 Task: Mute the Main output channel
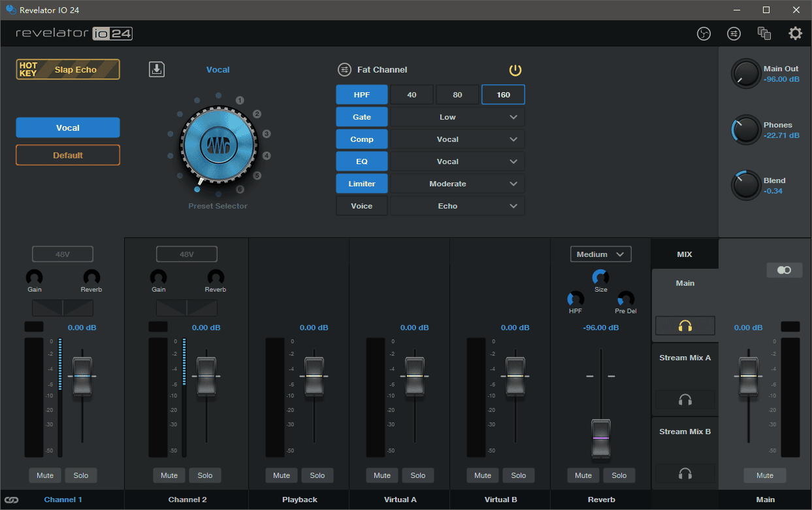(765, 475)
